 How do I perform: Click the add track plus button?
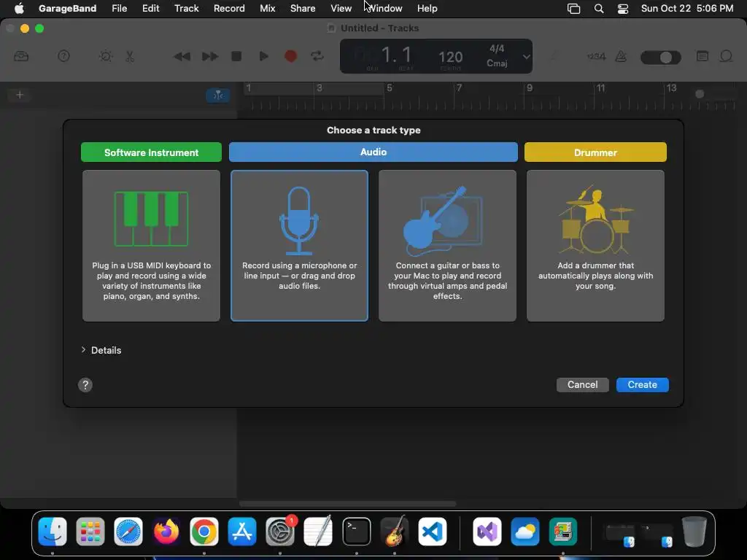click(20, 95)
